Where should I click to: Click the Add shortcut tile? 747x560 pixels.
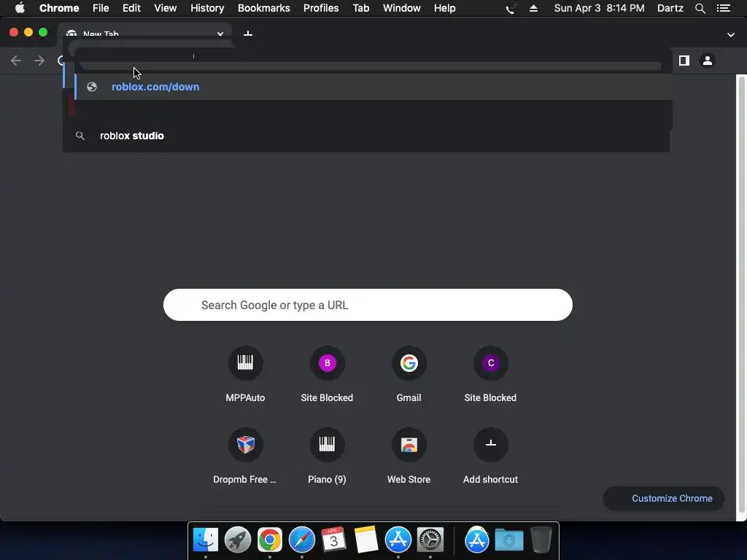490,456
